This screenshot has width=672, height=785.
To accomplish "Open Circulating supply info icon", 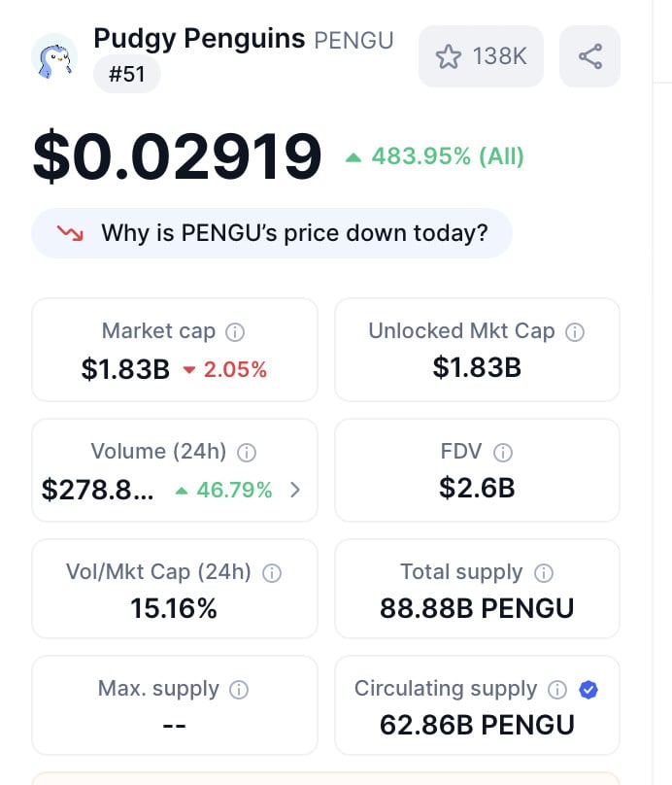I will pyautogui.click(x=556, y=690).
